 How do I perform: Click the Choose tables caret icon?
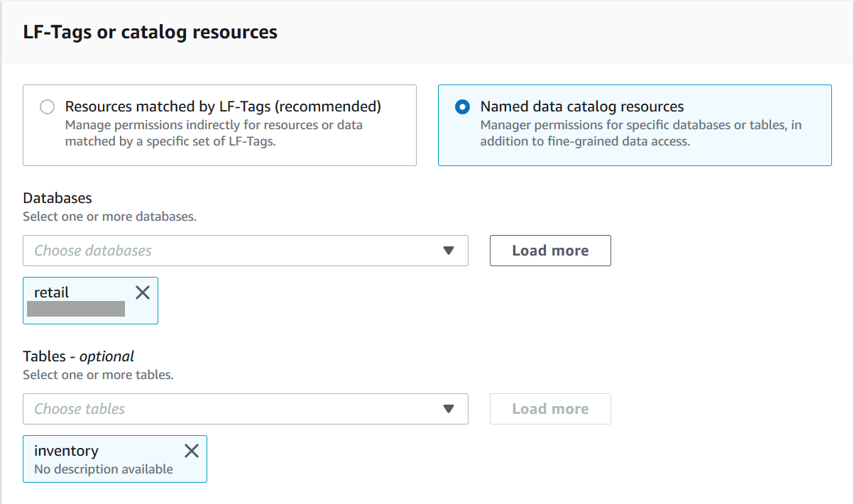449,409
